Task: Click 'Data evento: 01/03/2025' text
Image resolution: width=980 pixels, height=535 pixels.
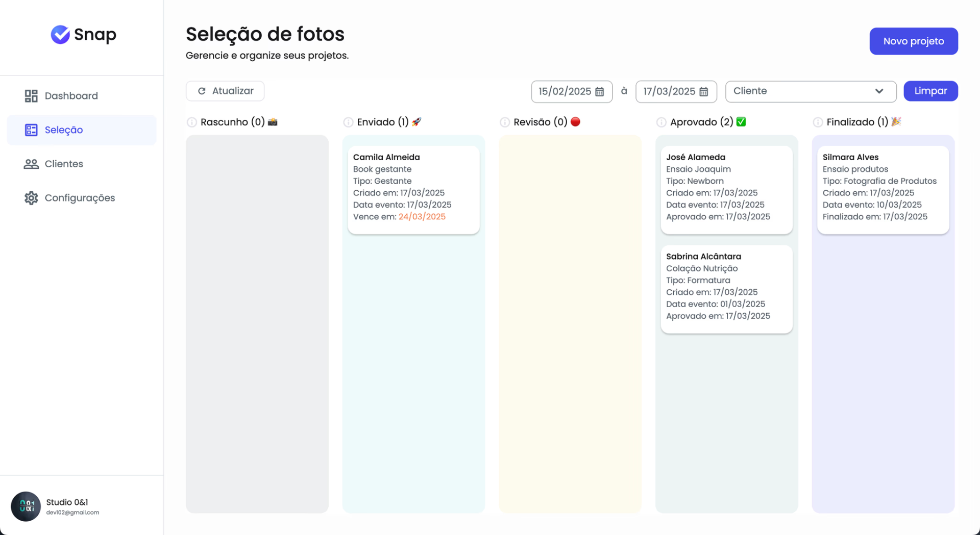Action: (x=716, y=304)
